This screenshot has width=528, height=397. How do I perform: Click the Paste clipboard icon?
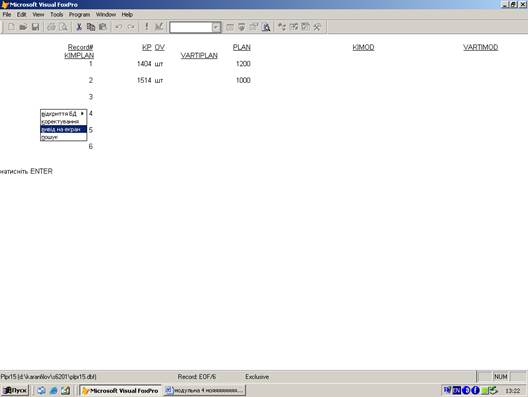pos(103,27)
